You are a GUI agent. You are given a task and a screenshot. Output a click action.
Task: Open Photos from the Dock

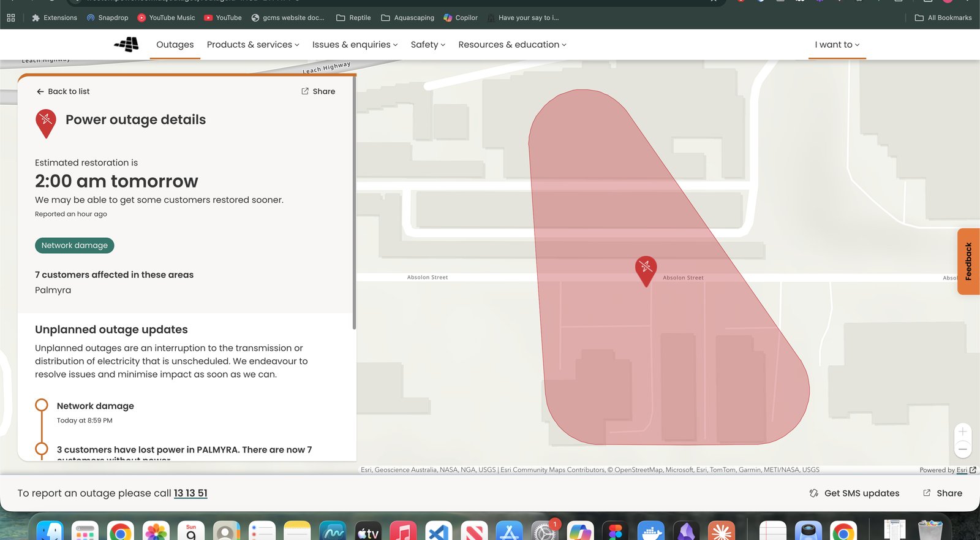156,532
